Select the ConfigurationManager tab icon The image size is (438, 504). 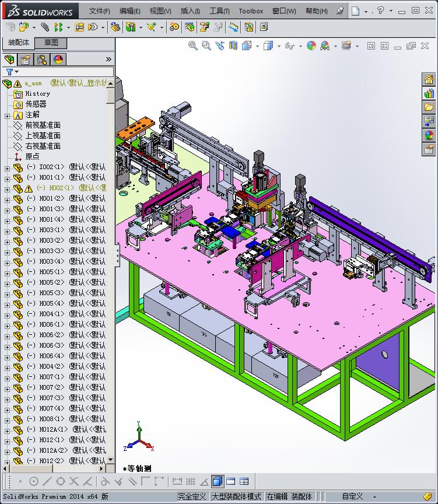pyautogui.click(x=42, y=60)
